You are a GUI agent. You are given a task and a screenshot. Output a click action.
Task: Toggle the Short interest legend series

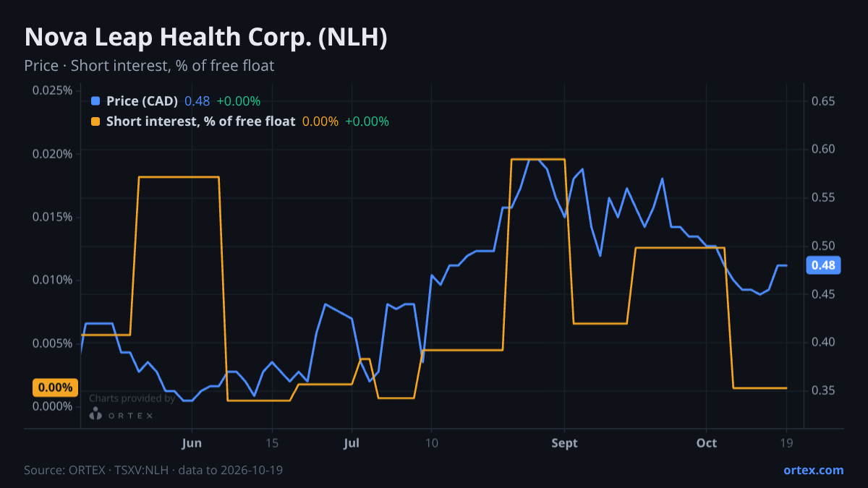pyautogui.click(x=200, y=121)
